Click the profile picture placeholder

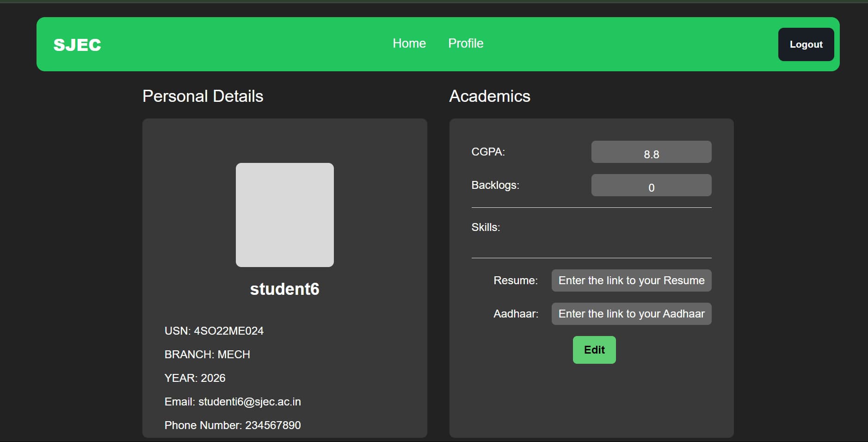[285, 215]
